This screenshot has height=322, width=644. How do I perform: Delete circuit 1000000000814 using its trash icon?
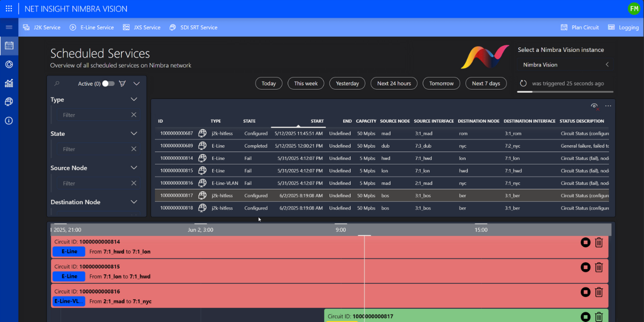[599, 242]
